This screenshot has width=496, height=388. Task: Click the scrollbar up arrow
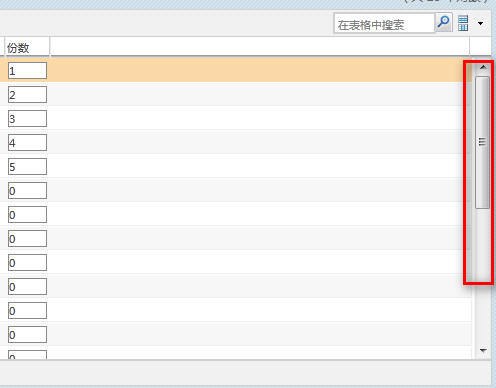click(483, 68)
